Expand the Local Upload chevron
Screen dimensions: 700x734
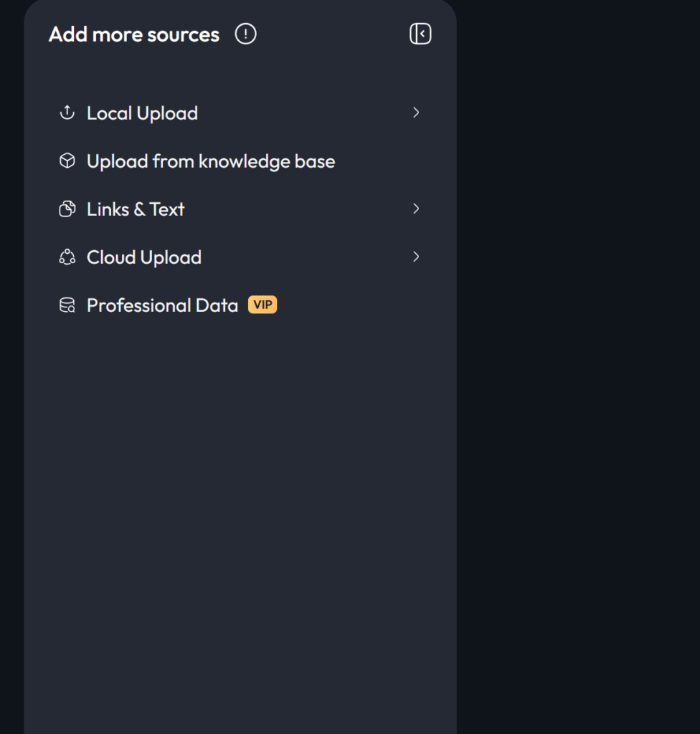416,113
